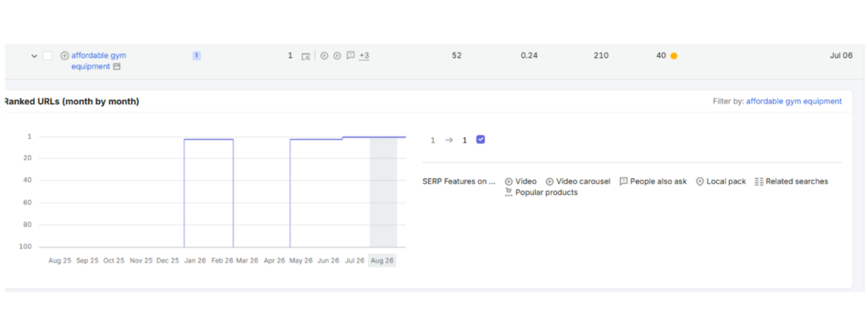The width and height of the screenshot is (868, 334).
Task: Click the 0.24 traffic percent value
Action: 529,55
